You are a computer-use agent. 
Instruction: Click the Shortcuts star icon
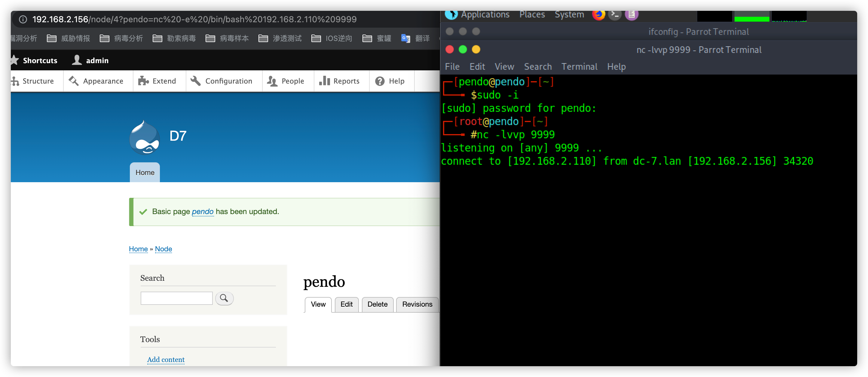coord(14,60)
